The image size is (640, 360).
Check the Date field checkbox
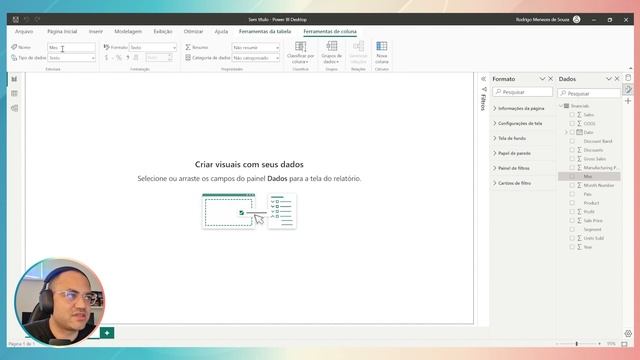click(572, 132)
